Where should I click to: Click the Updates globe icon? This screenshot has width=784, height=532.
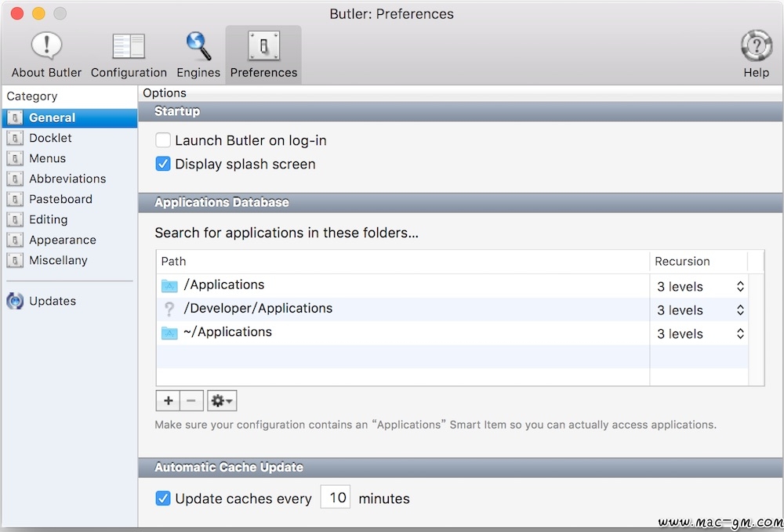(x=15, y=301)
